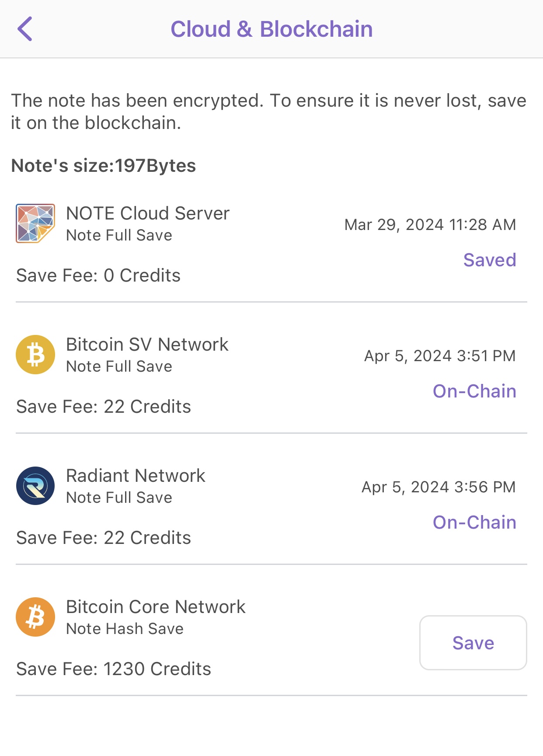This screenshot has height=756, width=543.
Task: Tap the Note's size 197Bytes text
Action: (104, 166)
